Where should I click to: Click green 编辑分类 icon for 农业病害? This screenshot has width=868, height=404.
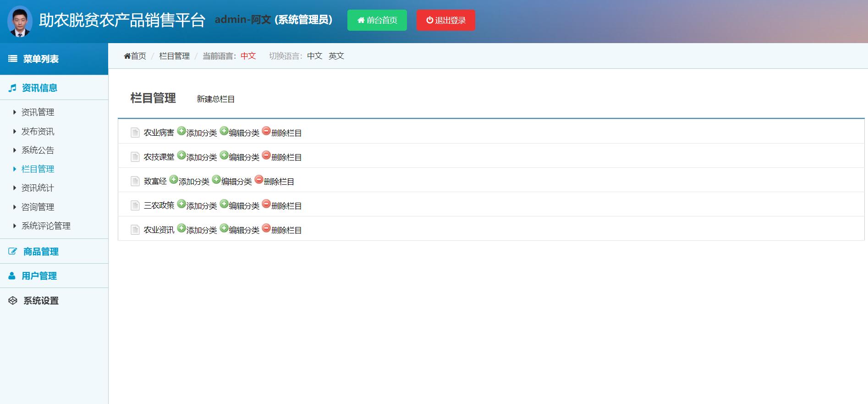224,131
